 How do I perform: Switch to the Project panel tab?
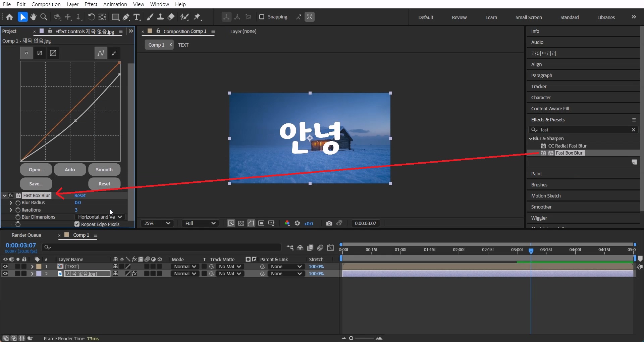(x=9, y=31)
